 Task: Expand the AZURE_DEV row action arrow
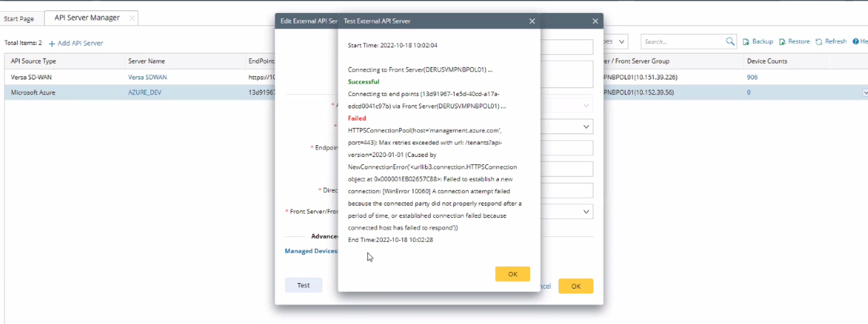(x=865, y=93)
